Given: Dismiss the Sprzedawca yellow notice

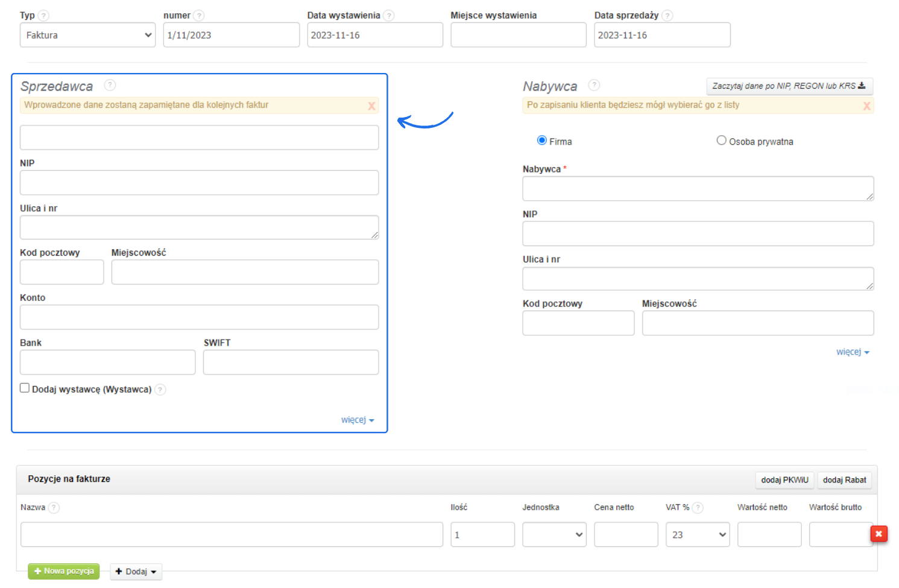Looking at the screenshot, I should (371, 106).
